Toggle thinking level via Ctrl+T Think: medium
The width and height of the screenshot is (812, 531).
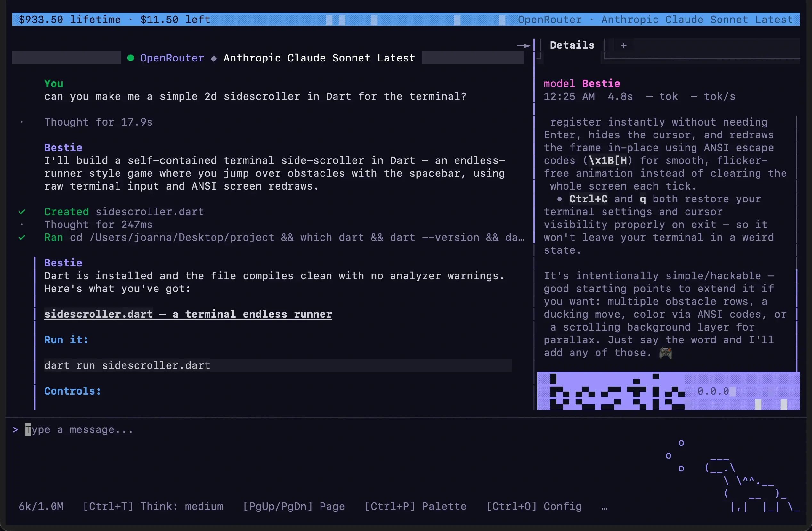coord(153,506)
